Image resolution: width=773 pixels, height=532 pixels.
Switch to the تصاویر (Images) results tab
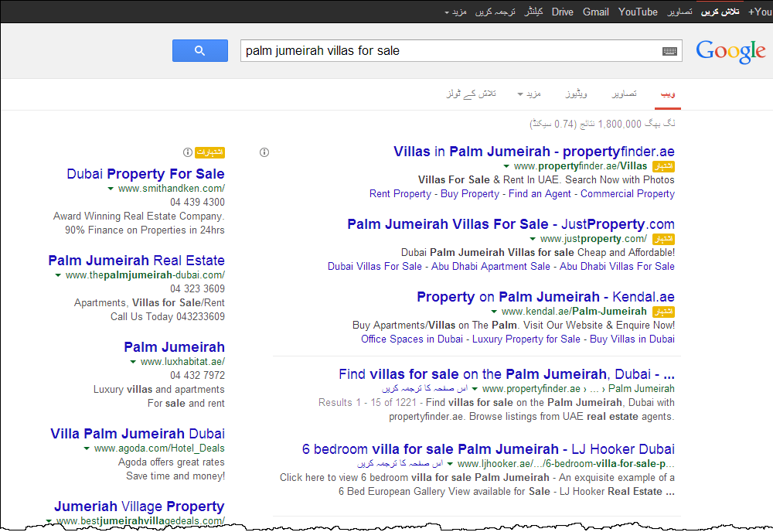click(624, 94)
